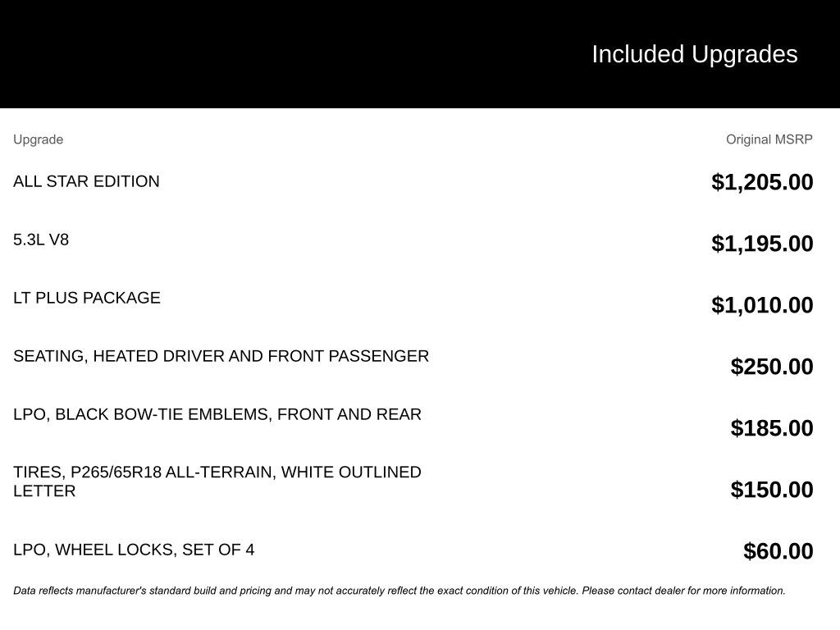The image size is (840, 630).
Task: Select the Black Bow-Tie Emblems upgrade
Action: [x=217, y=414]
